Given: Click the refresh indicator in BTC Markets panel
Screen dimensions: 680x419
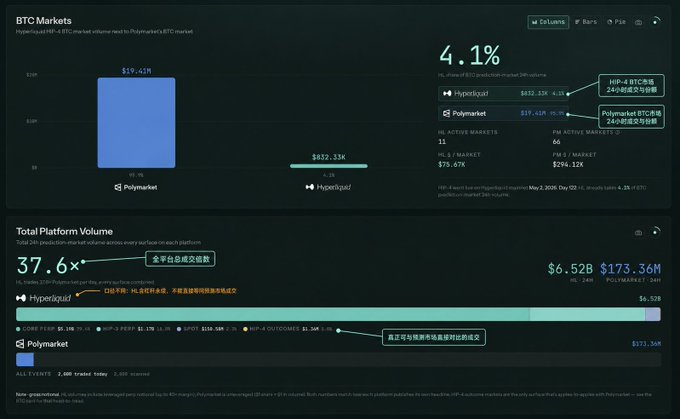Looking at the screenshot, I should [656, 21].
